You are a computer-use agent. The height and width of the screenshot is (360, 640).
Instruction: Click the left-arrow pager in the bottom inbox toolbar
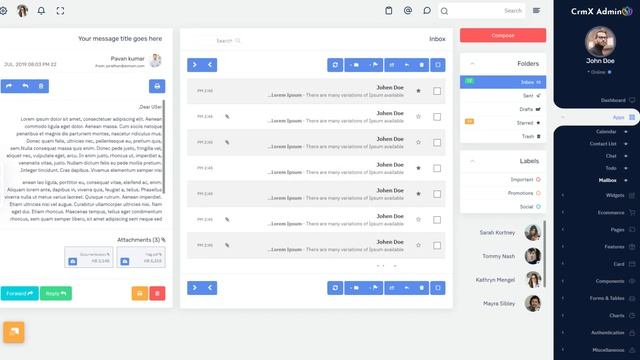210,288
